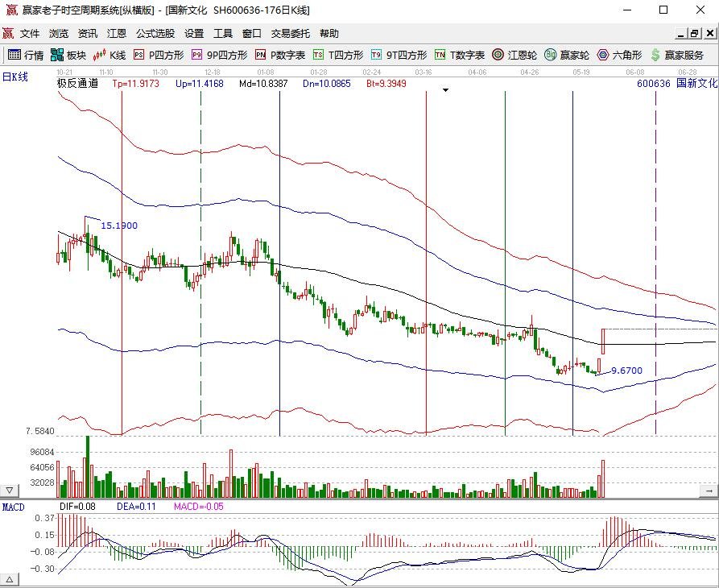Image resolution: width=719 pixels, height=588 pixels.
Task: Click the 7.5840 price axis label
Action: pos(40,431)
